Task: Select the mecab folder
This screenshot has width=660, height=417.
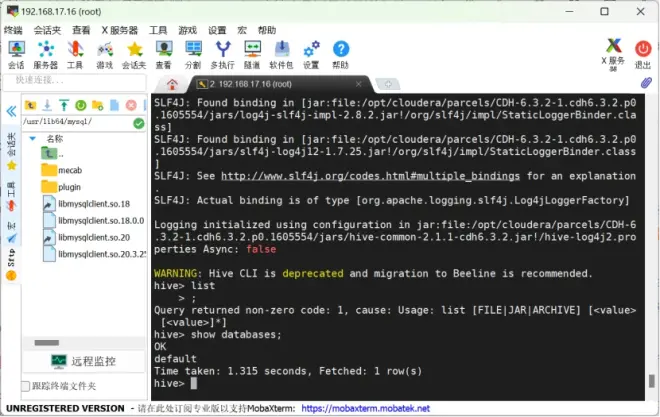Action: pos(61,170)
